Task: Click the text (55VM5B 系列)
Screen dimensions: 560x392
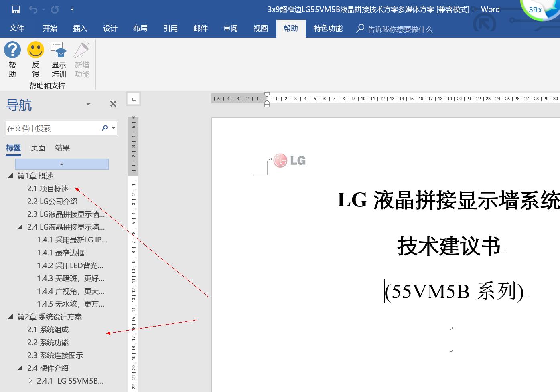Action: click(x=454, y=291)
